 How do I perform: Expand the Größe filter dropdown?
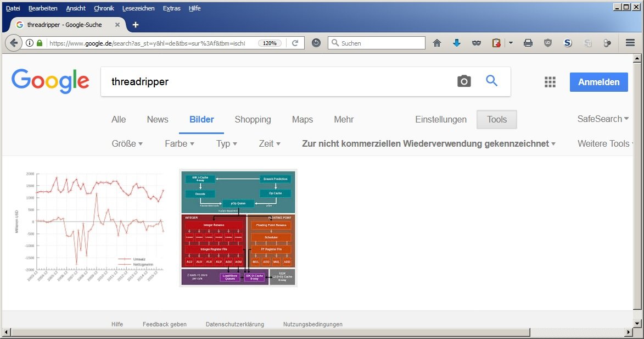click(127, 143)
